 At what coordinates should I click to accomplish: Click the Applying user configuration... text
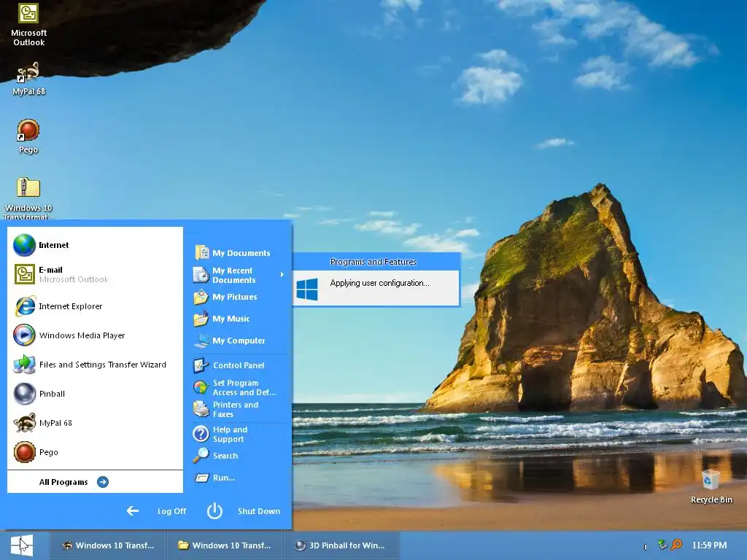coord(379,283)
